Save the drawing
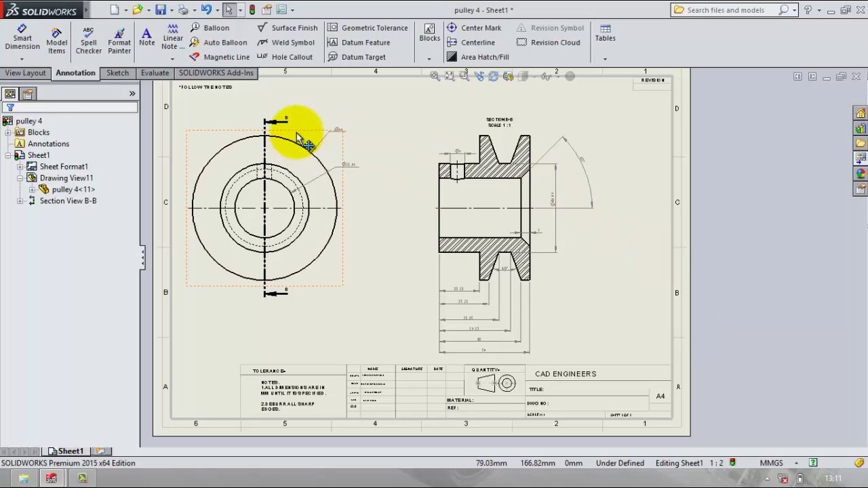The height and width of the screenshot is (488, 868). [161, 9]
